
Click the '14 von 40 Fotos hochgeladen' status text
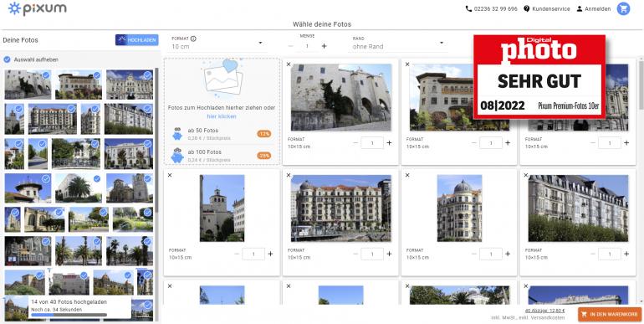69,301
